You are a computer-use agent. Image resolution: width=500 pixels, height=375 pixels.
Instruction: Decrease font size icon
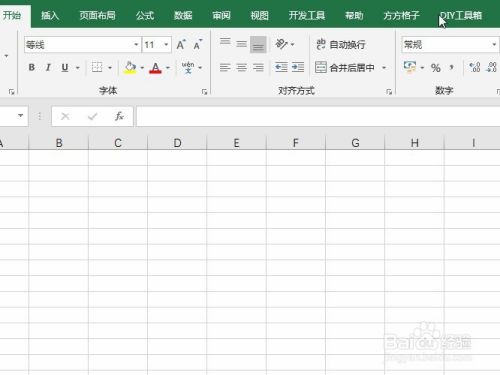(x=198, y=45)
